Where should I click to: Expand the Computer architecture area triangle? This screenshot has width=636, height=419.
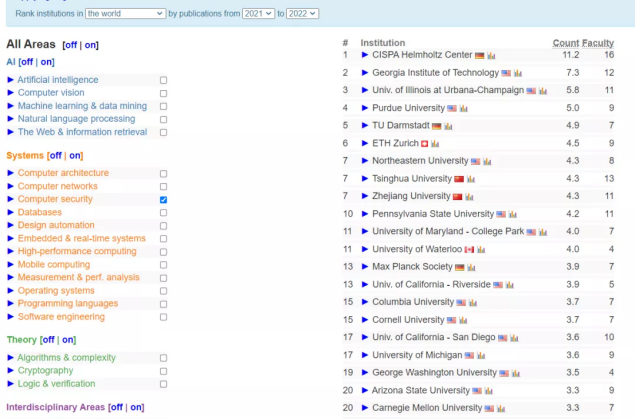coord(11,173)
